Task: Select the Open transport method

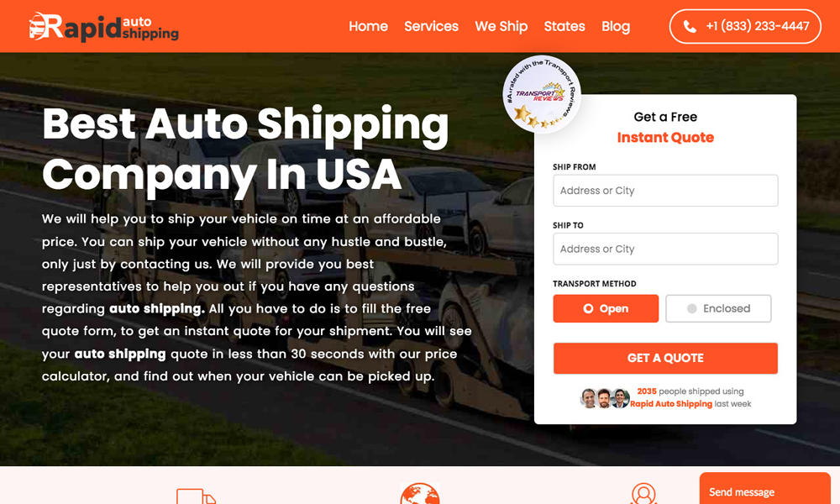Action: pos(606,308)
